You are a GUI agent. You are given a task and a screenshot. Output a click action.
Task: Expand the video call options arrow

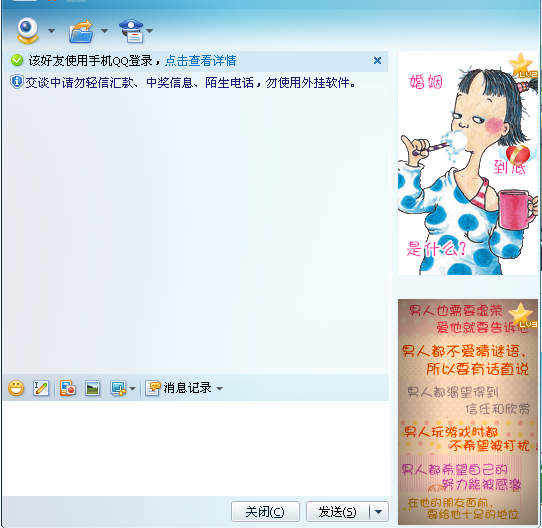point(51,31)
